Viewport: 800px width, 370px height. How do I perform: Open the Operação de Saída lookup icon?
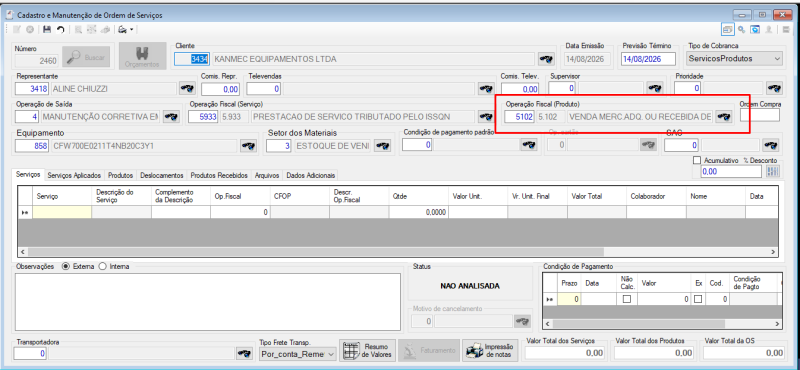[171, 117]
